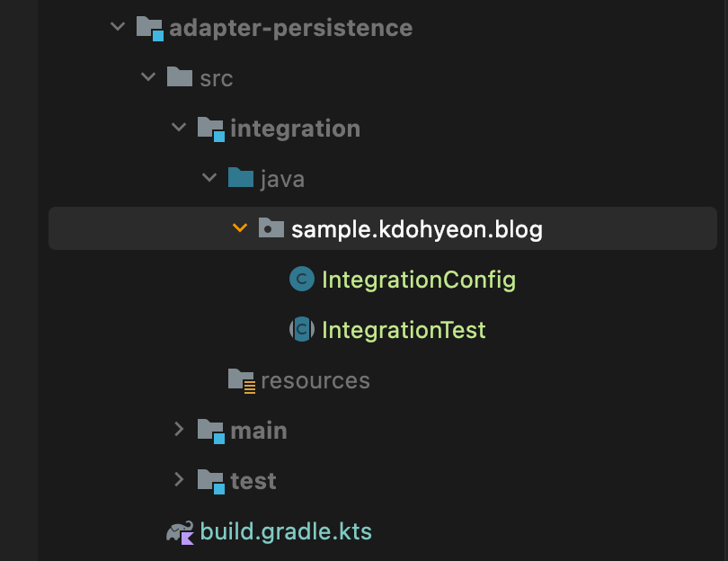Click the test module folder icon
Screen dimensions: 728x561
(211, 481)
